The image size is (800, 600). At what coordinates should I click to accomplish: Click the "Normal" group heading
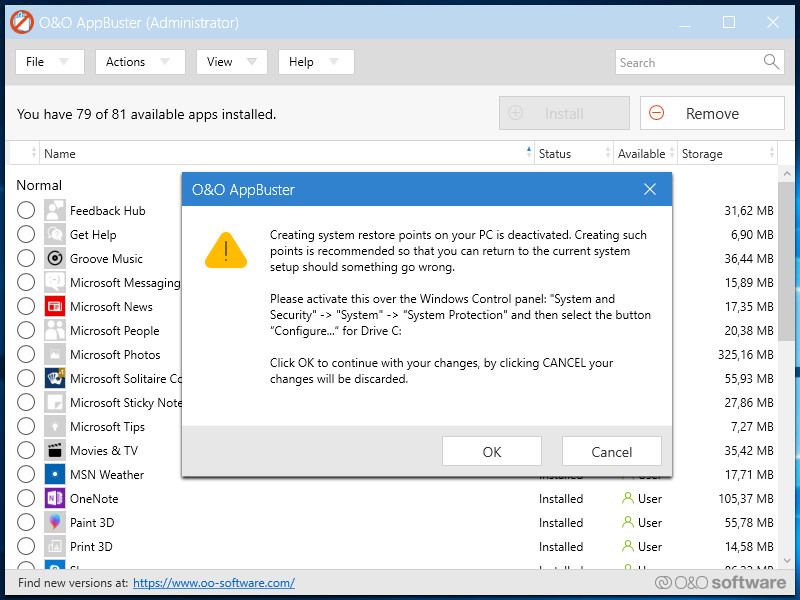(x=39, y=185)
